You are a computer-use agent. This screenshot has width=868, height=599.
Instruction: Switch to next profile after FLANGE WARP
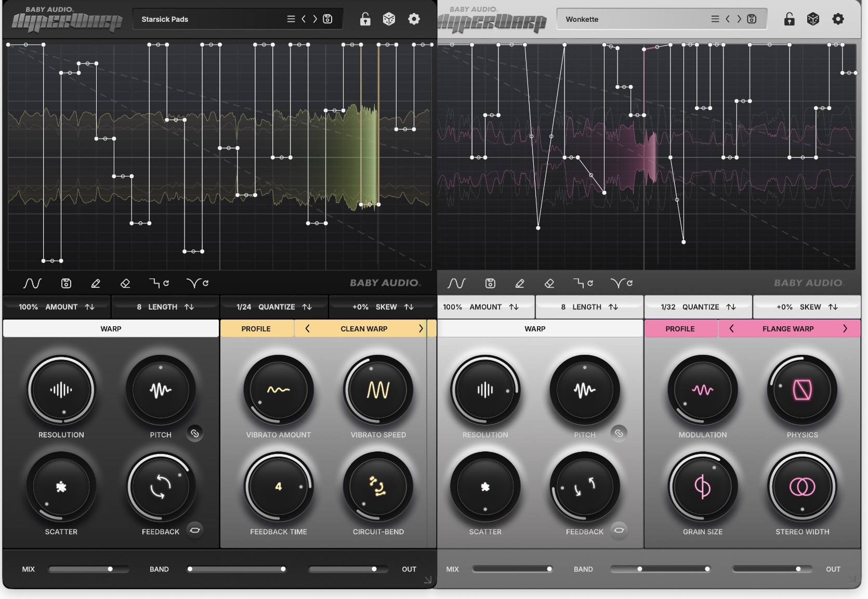845,329
